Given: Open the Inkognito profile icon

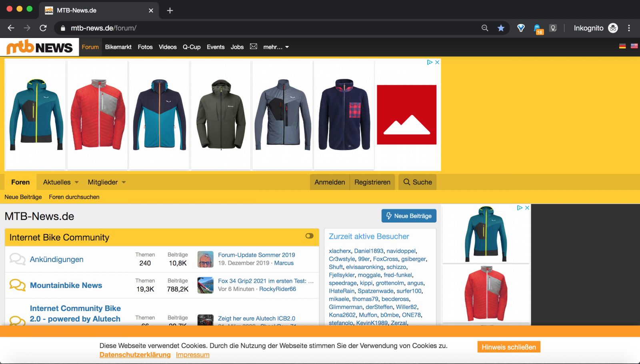Looking at the screenshot, I should [x=613, y=28].
